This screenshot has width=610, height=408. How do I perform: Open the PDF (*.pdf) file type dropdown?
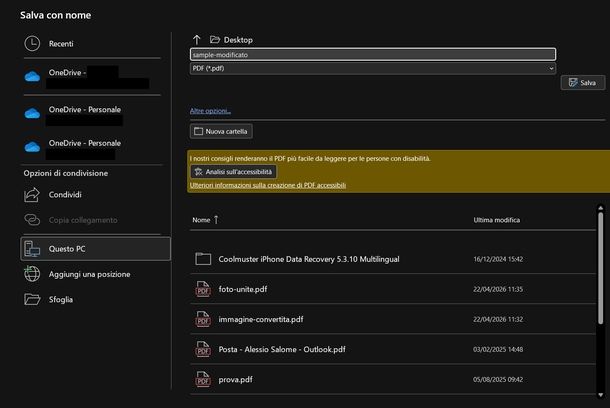click(373, 68)
